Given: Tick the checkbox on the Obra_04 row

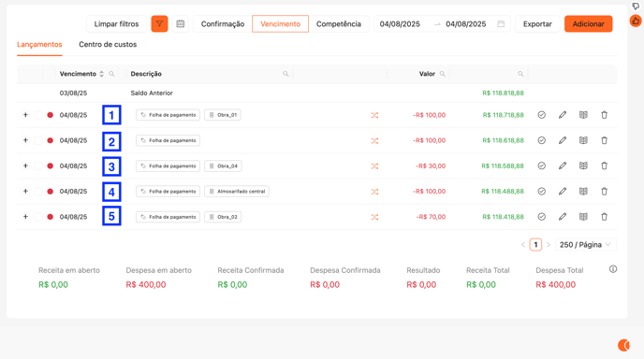Looking at the screenshot, I should (x=38, y=165).
